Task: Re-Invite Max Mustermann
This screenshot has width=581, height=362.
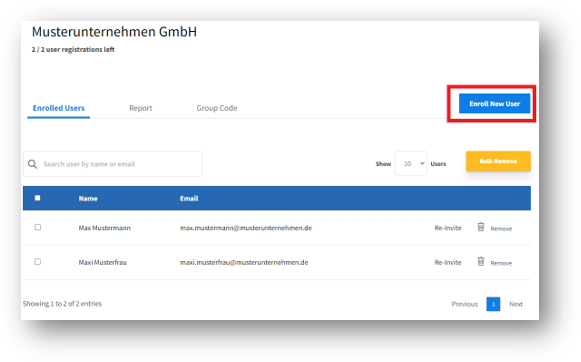Action: tap(448, 228)
